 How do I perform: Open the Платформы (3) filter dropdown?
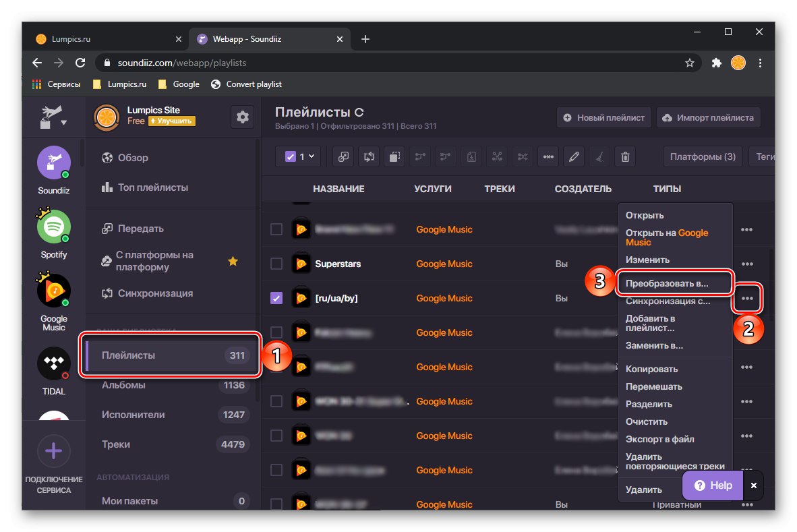coord(703,156)
